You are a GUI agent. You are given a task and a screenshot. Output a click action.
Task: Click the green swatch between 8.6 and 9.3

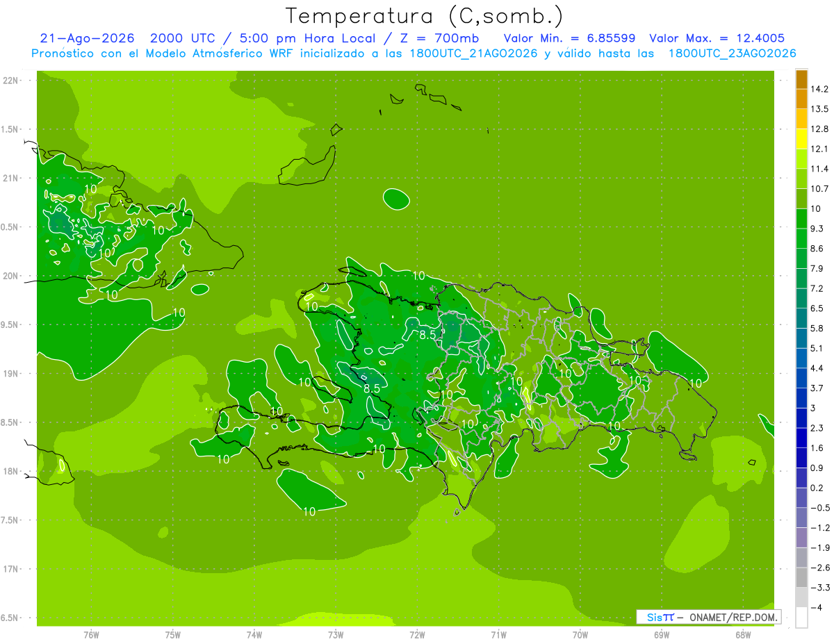click(801, 238)
